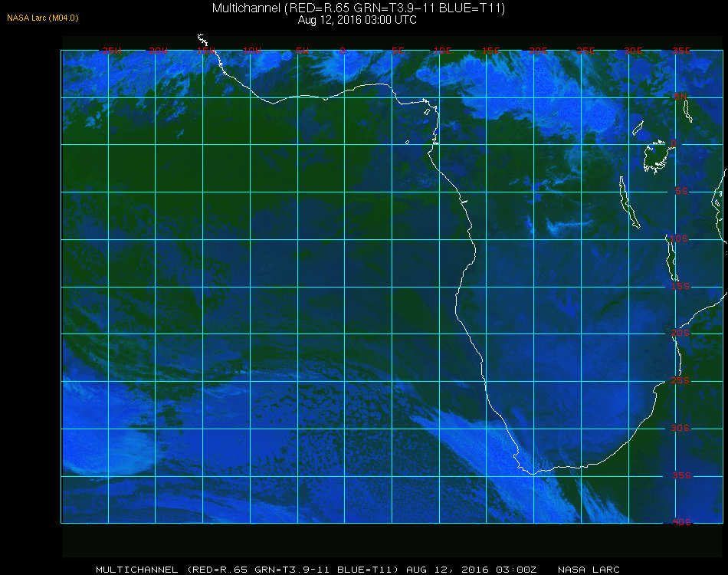Select the 30E longitude label
This screenshot has height=575, width=728.
(633, 51)
